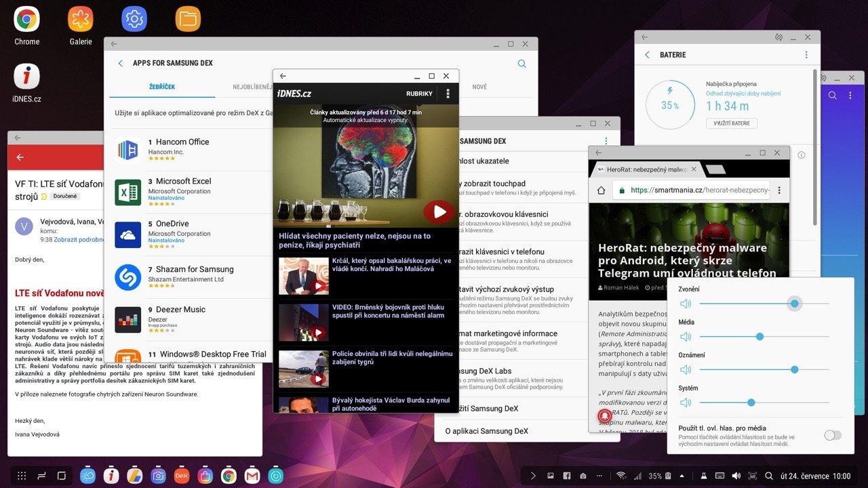Adjust the Média volume slider
The image size is (868, 488).
click(x=764, y=337)
